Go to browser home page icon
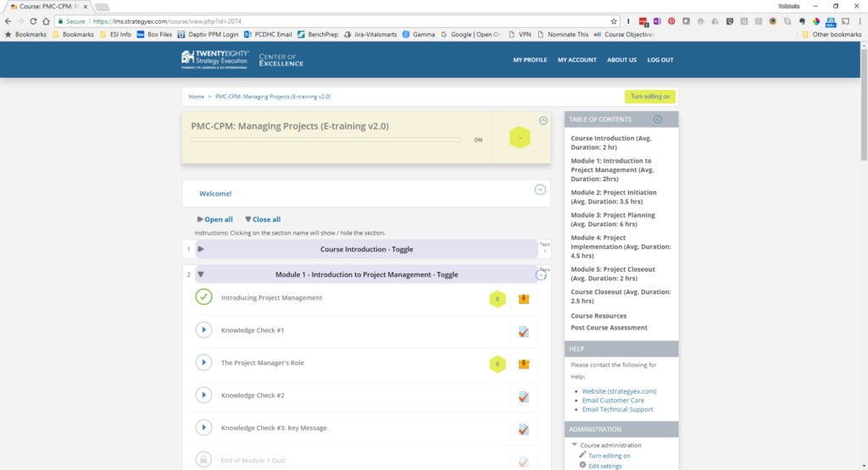The width and height of the screenshot is (868, 470). point(46,21)
